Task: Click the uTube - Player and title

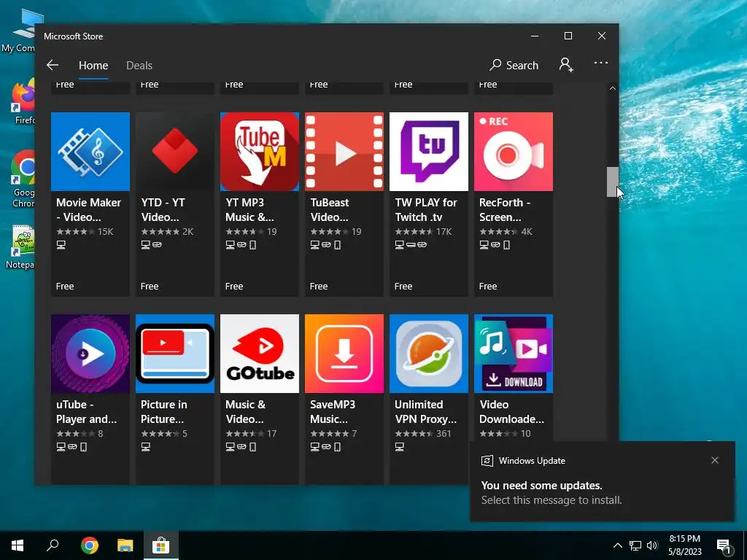Action: [x=86, y=411]
